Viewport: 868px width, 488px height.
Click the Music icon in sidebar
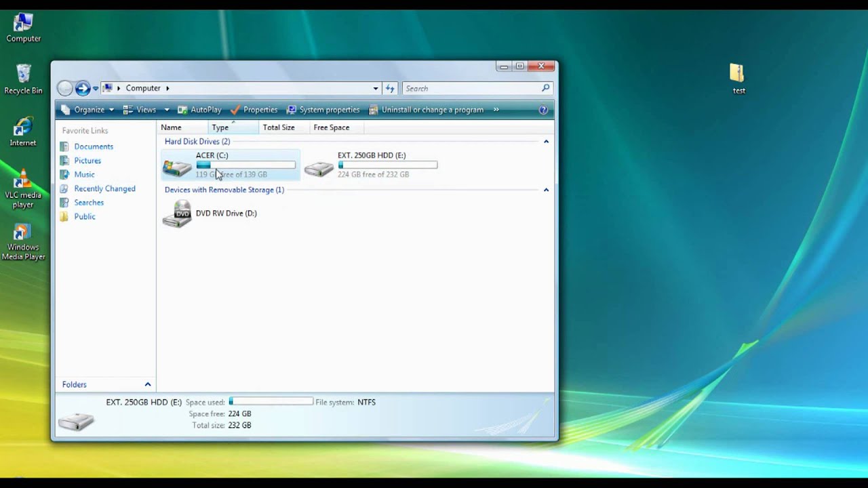(x=64, y=175)
